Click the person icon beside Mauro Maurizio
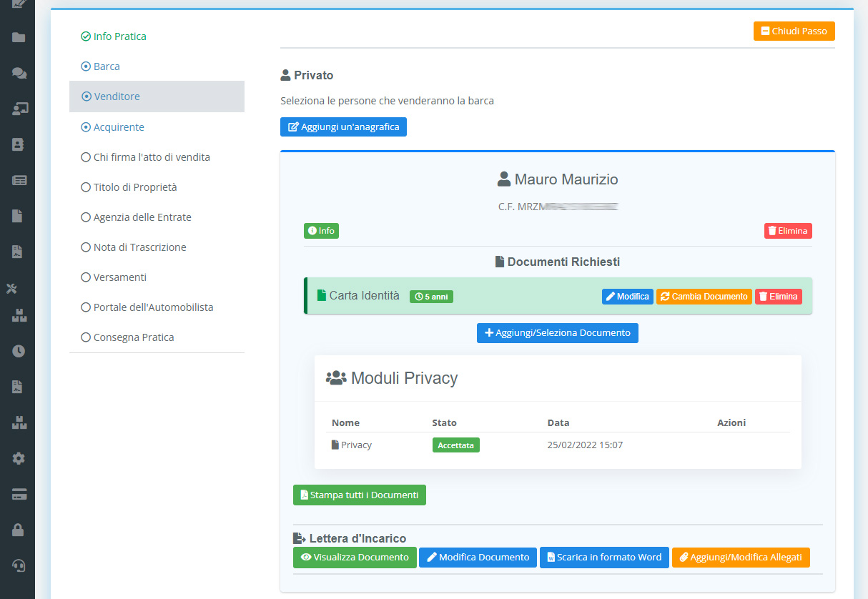 [x=504, y=179]
